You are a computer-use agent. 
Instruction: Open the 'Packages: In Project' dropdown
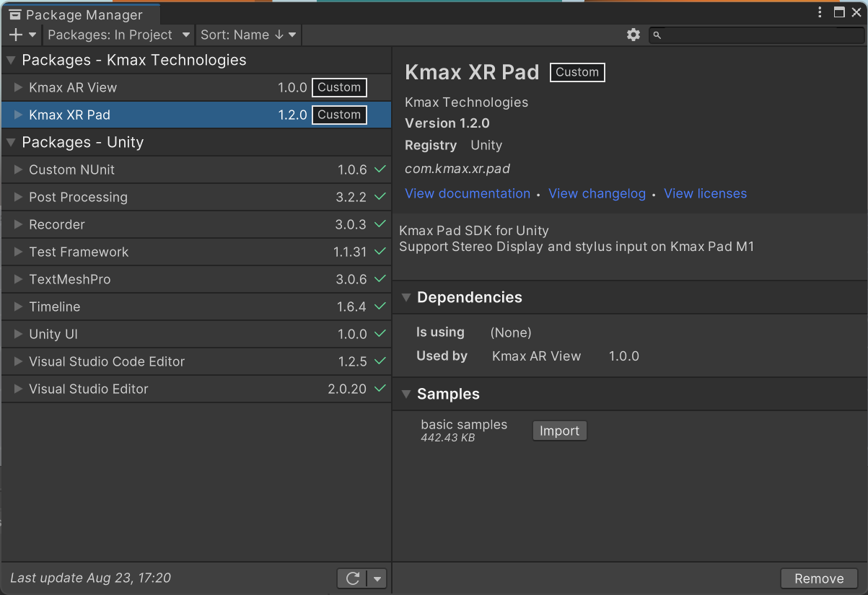118,35
